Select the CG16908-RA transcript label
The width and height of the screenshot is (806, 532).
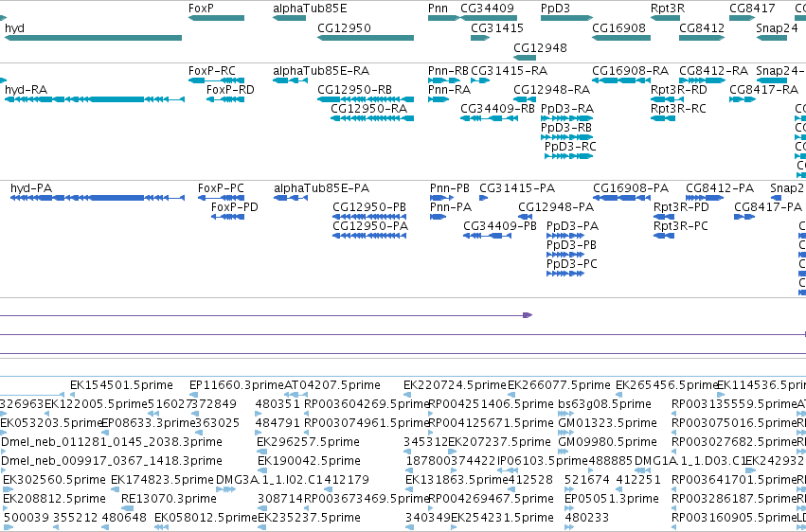[x=630, y=70]
